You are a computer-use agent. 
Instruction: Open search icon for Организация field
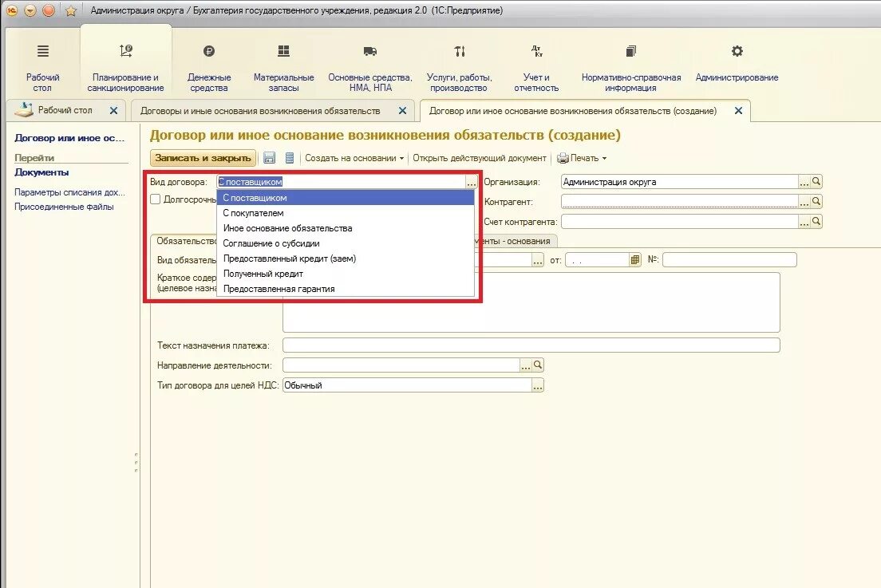click(816, 181)
